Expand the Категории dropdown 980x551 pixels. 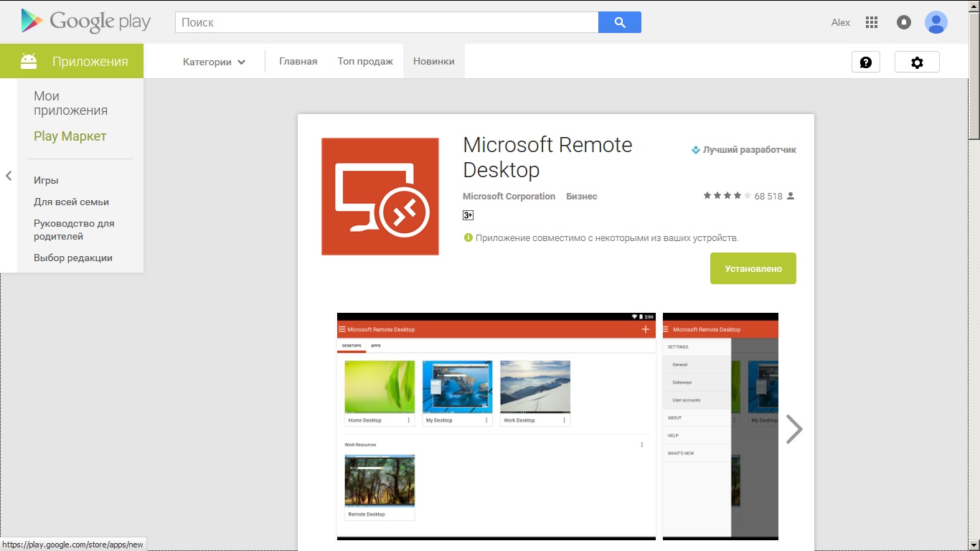(x=214, y=62)
